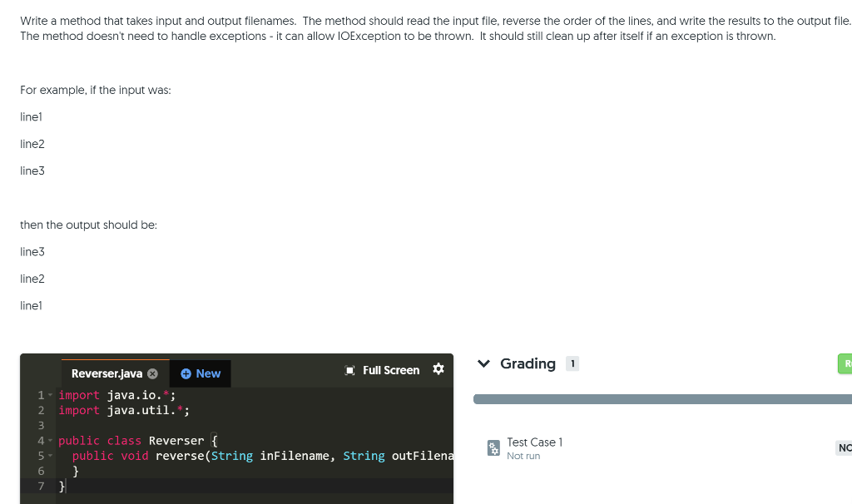Image resolution: width=852 pixels, height=504 pixels.
Task: Click the gear icon beside Test Case 1
Action: click(493, 447)
